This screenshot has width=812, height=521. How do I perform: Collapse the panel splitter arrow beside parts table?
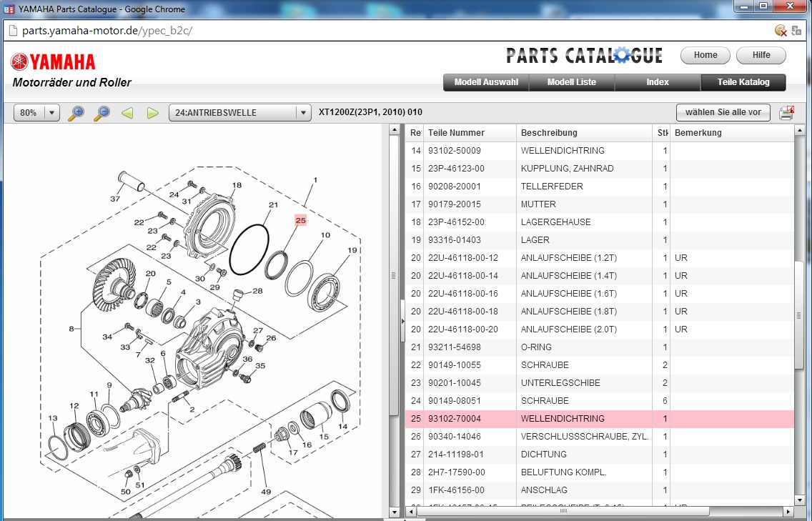click(402, 321)
